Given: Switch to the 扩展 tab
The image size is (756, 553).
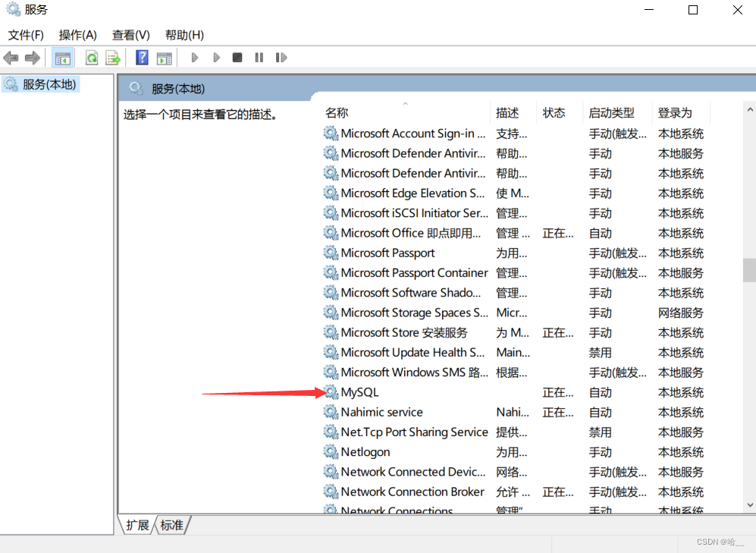Looking at the screenshot, I should coord(137,525).
